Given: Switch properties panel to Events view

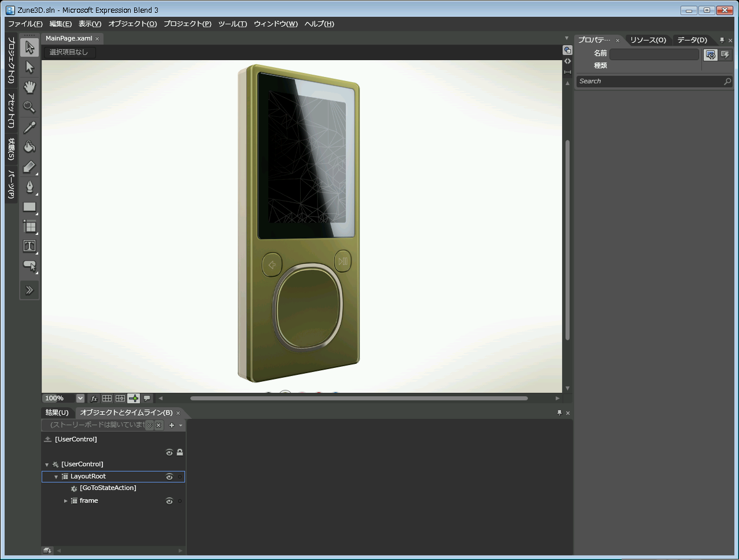Looking at the screenshot, I should [x=725, y=54].
